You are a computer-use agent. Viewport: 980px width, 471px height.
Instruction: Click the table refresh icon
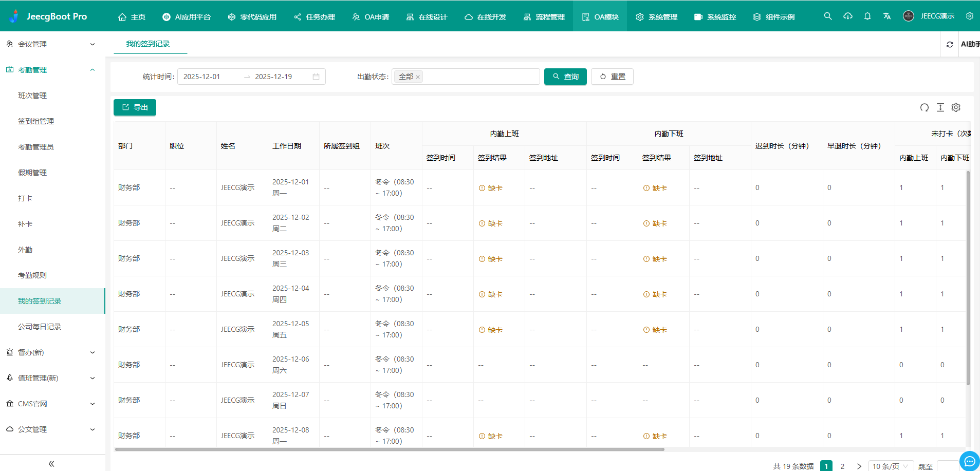click(x=924, y=107)
